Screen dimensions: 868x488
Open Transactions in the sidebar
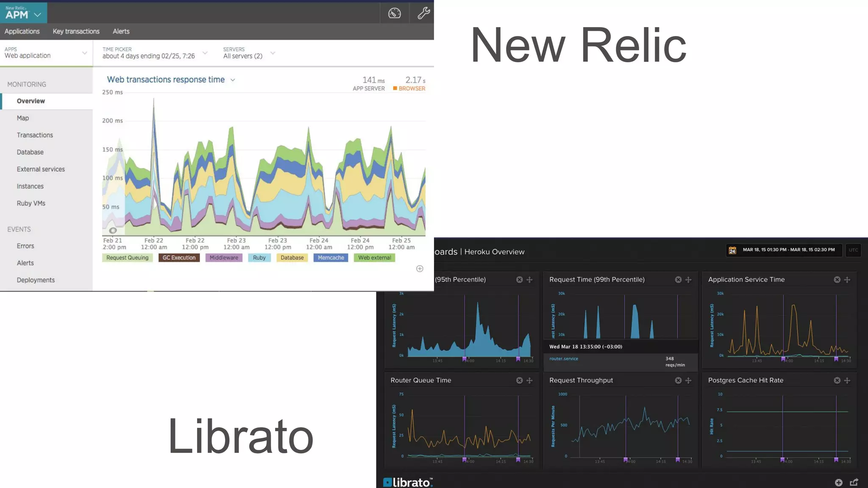(x=35, y=135)
